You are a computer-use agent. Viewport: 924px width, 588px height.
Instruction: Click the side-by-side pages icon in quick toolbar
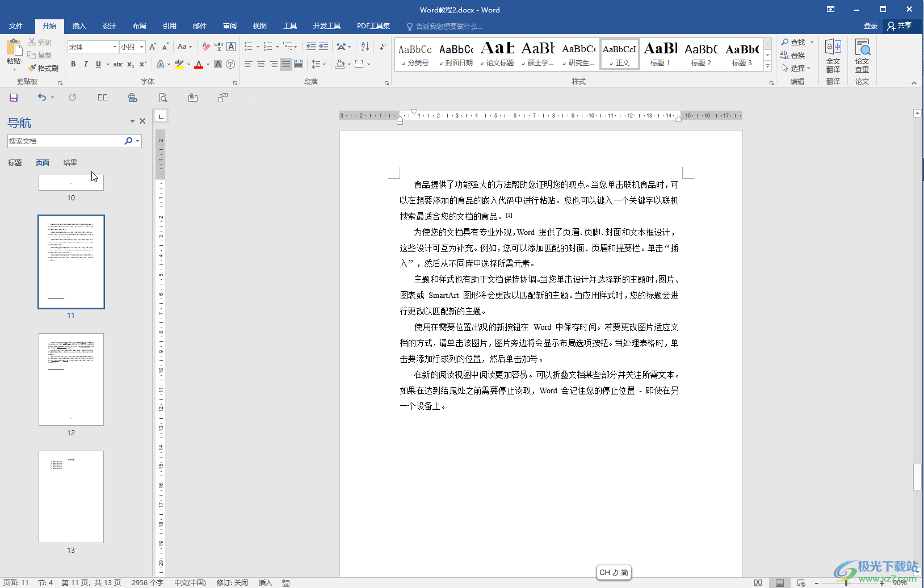[x=103, y=98]
